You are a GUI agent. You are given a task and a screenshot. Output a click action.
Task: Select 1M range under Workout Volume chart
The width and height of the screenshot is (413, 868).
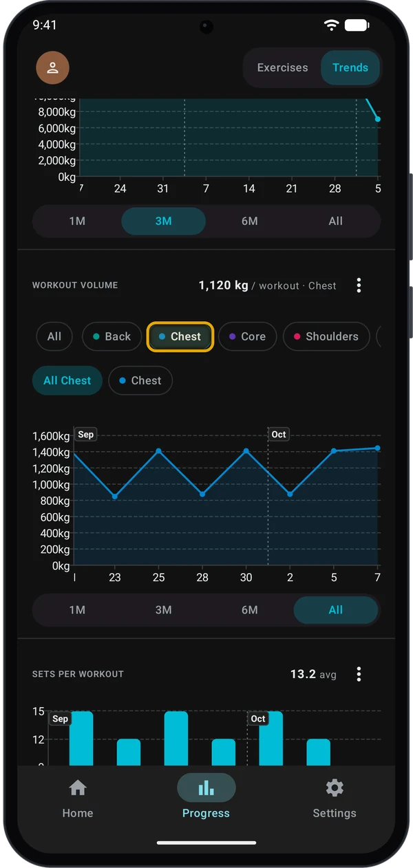(x=77, y=610)
